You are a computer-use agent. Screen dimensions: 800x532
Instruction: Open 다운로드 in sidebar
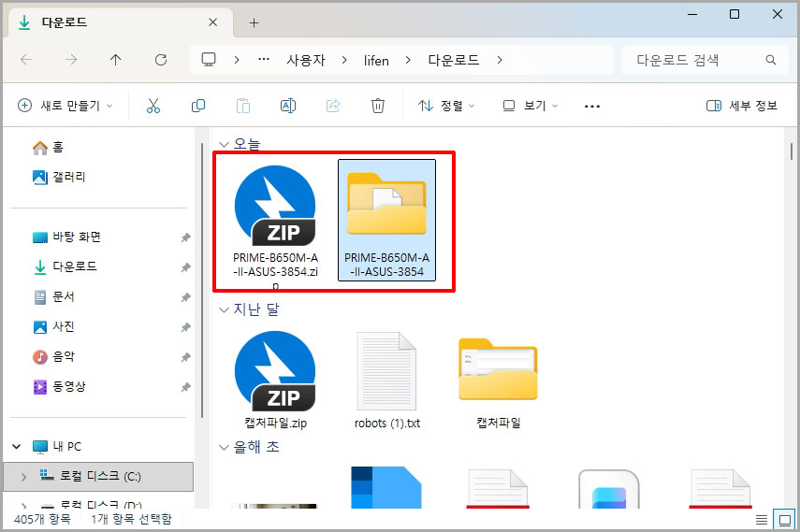(65, 266)
